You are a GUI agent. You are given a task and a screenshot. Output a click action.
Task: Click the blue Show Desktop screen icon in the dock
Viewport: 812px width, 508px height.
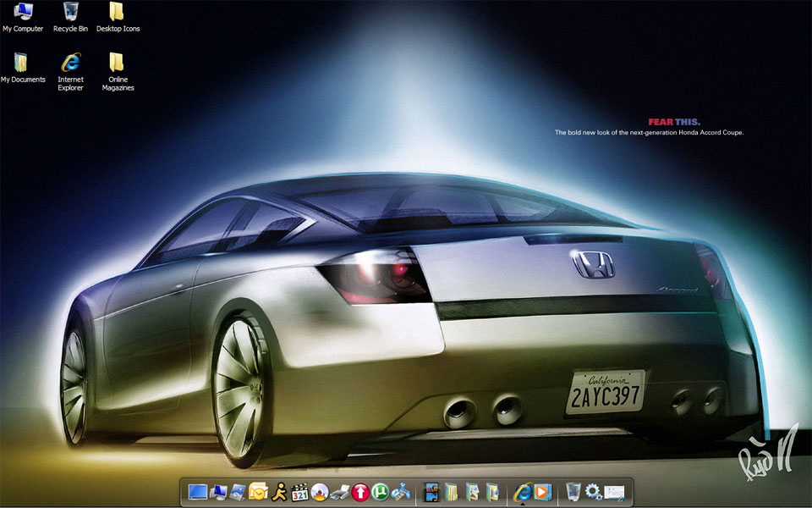click(x=198, y=492)
